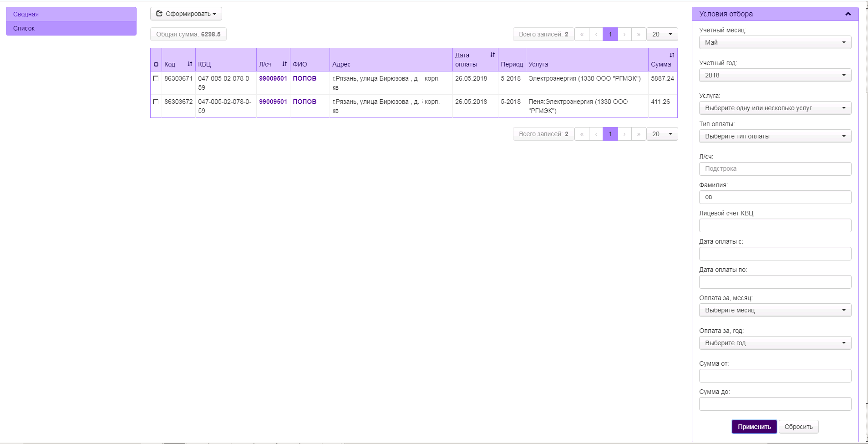868x444 pixels.
Task: Check the row with code 86303671
Action: [x=156, y=78]
